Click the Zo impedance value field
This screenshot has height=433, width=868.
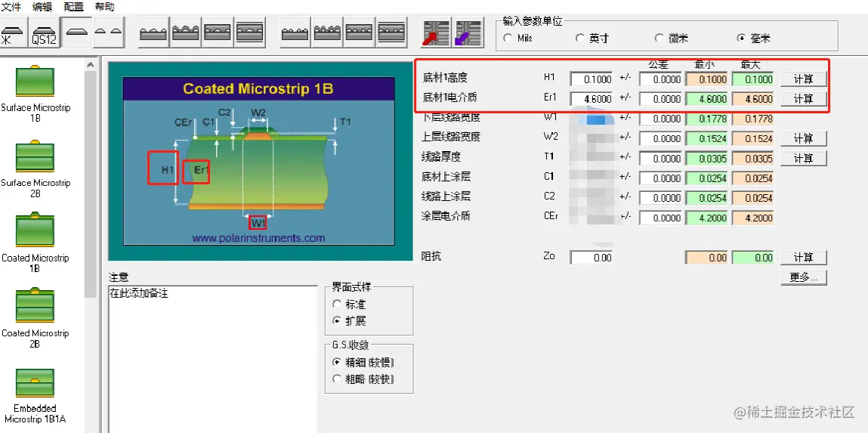592,258
